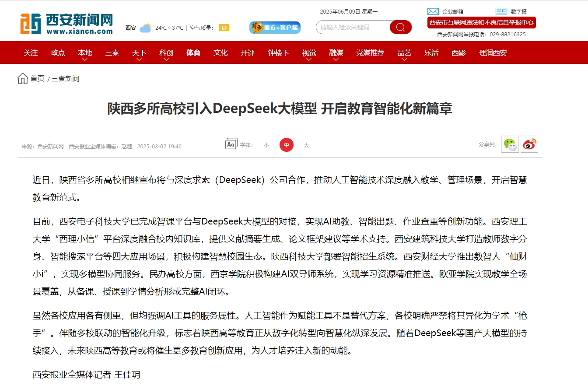Screen dimensions: 588x389
Task: Click the 首页 breadcrumb link
Action: pos(37,78)
